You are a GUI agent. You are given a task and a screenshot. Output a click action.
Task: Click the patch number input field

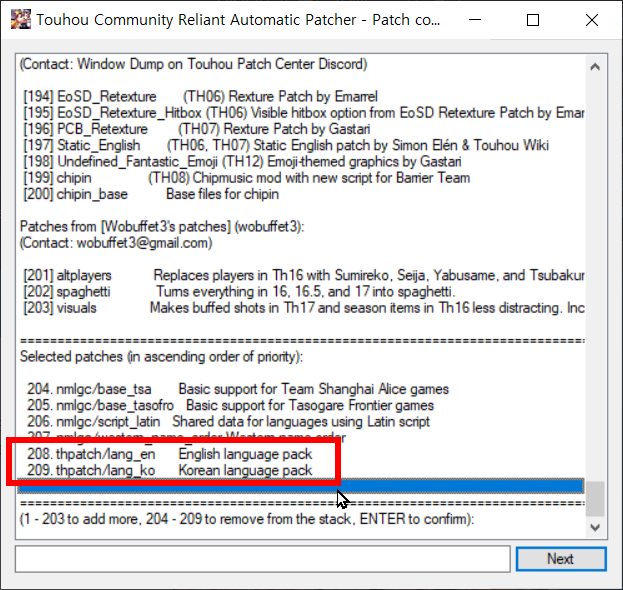pyautogui.click(x=263, y=559)
